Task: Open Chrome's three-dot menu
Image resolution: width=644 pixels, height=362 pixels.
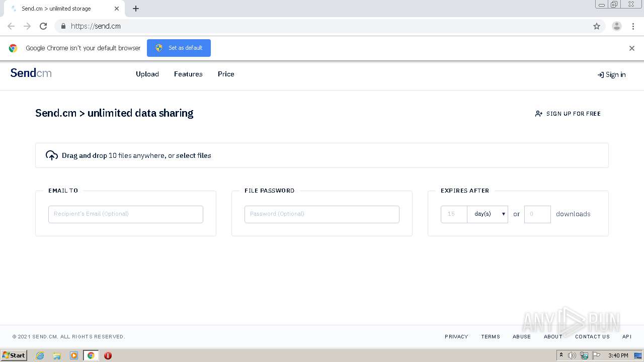Action: [x=633, y=26]
